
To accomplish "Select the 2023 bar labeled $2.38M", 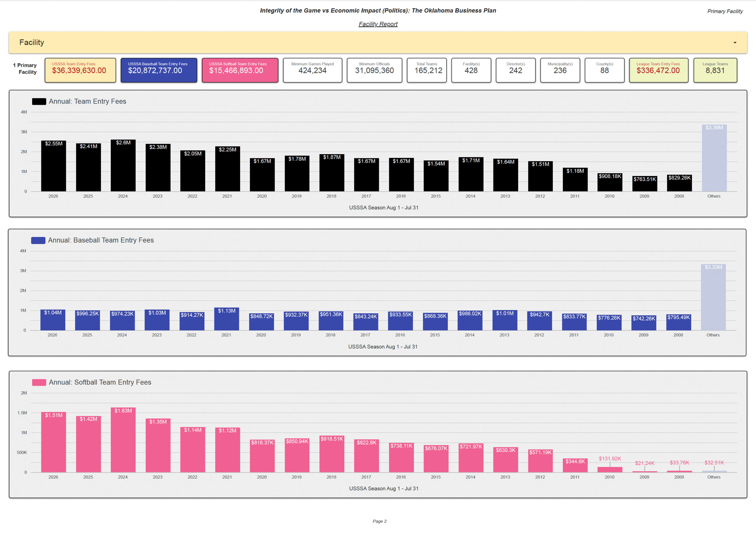I will pos(158,168).
